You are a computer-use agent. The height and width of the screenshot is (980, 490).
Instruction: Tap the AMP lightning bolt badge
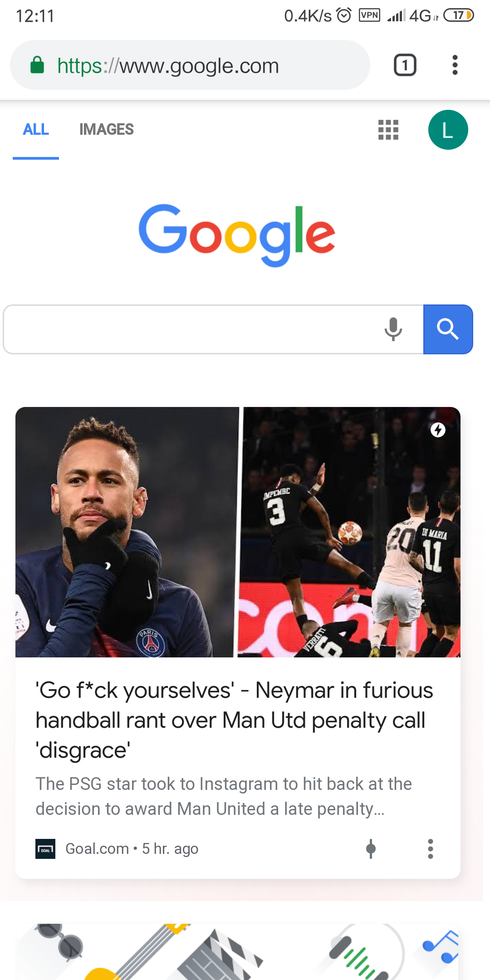coord(438,430)
